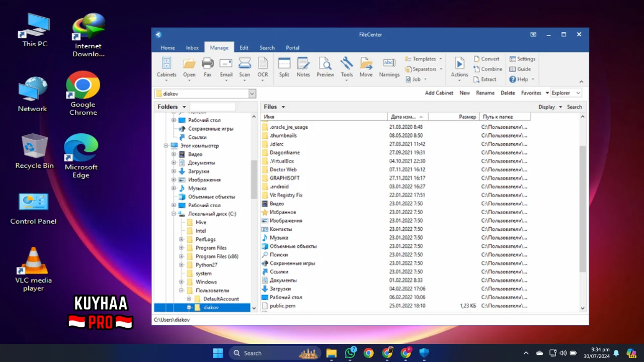Open VLC media player desktop shortcut
Viewport: 644px width, 362px height.
click(x=33, y=269)
